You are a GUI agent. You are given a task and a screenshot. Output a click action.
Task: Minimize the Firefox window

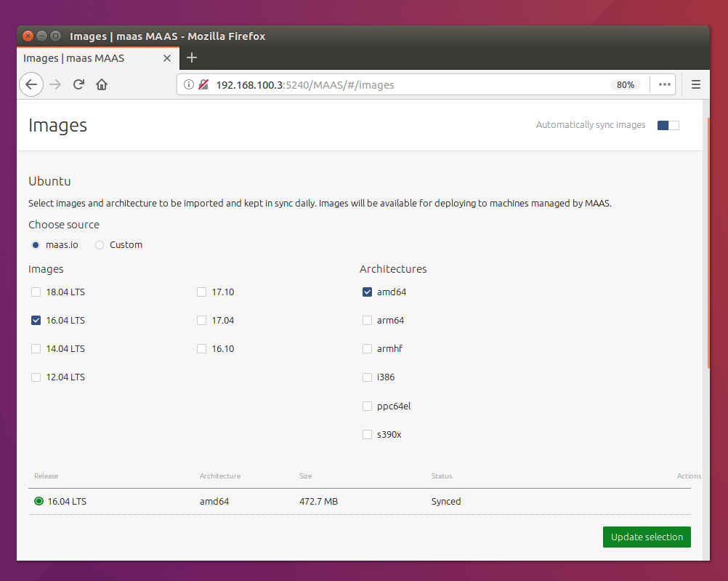coord(42,36)
